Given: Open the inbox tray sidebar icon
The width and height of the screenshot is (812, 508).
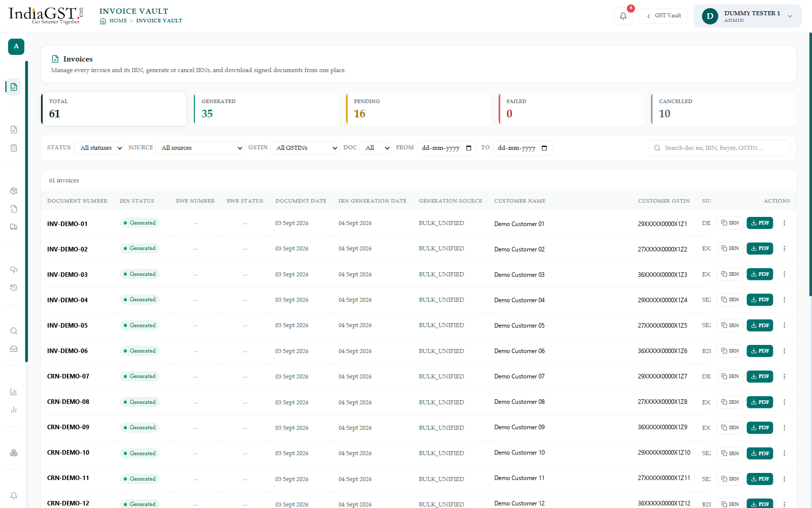Looking at the screenshot, I should point(14,349).
